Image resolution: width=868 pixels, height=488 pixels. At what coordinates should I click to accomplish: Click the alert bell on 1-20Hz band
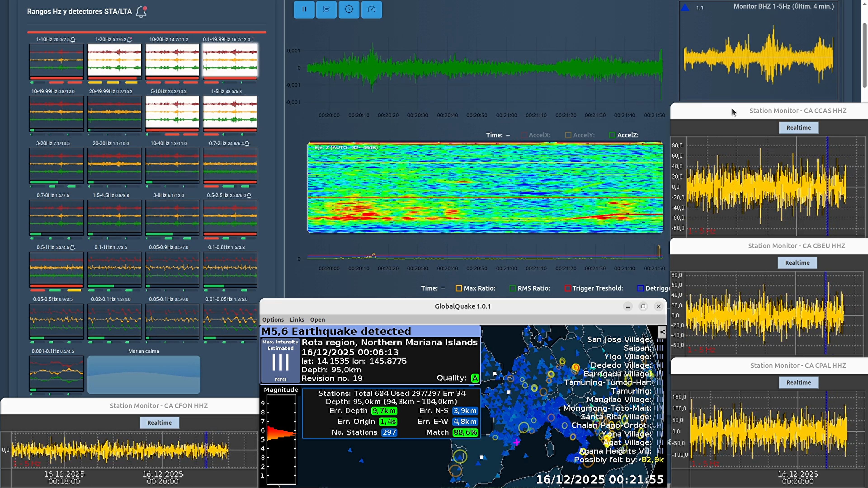click(x=129, y=40)
